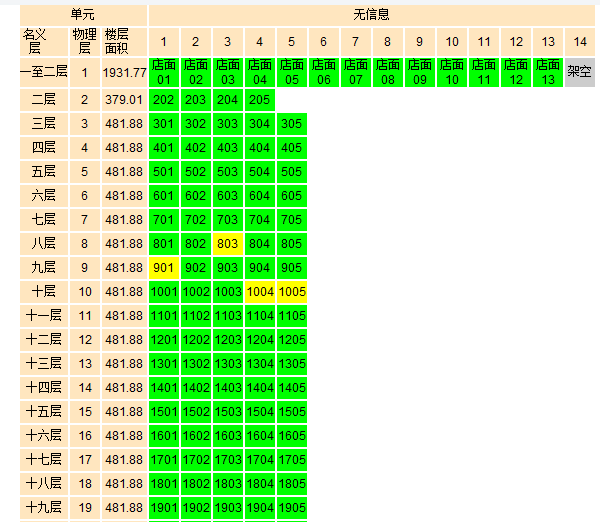Select unit 803 highlighted in yellow

point(228,244)
